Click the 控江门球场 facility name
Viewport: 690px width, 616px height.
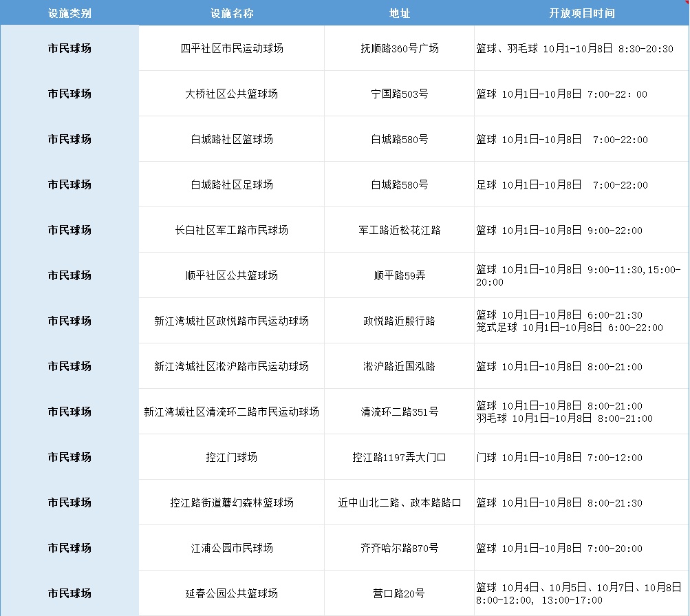[232, 457]
